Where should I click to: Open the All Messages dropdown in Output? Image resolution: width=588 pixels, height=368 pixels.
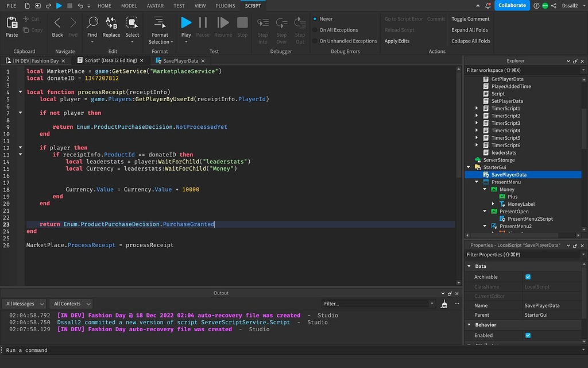click(24, 303)
